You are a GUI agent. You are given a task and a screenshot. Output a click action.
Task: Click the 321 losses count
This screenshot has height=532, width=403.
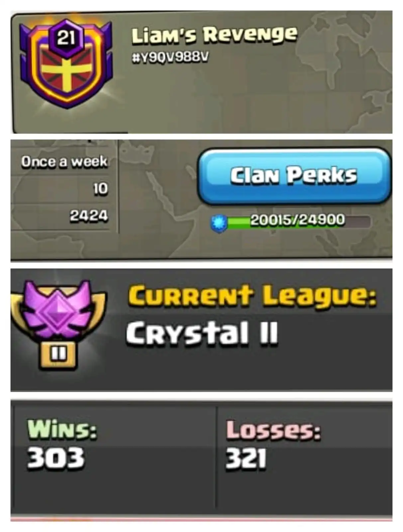click(246, 459)
